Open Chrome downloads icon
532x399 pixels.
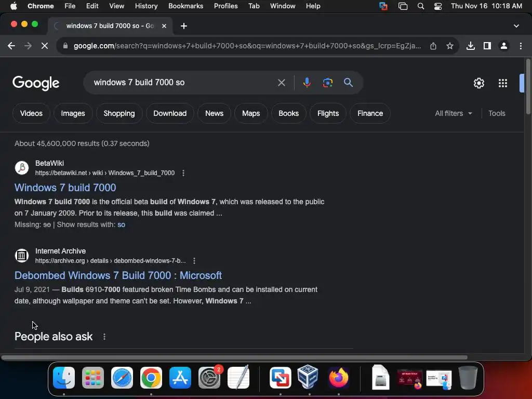coord(471,46)
